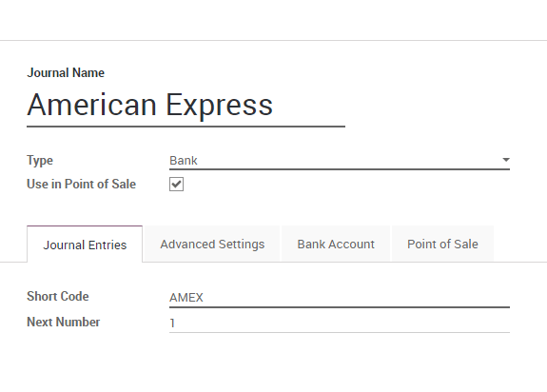
Task: Uncheck the Use in Point of Sale checkbox
Action: coord(176,185)
